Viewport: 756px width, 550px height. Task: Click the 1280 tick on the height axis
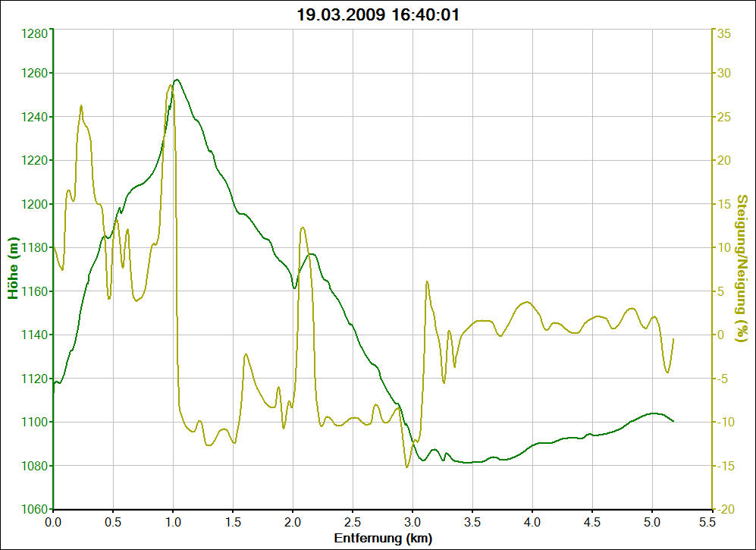coord(35,33)
